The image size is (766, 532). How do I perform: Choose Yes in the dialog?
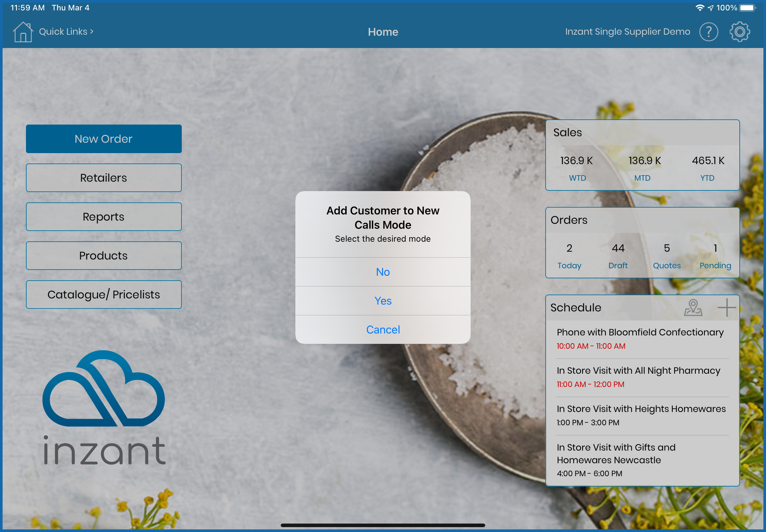(382, 301)
